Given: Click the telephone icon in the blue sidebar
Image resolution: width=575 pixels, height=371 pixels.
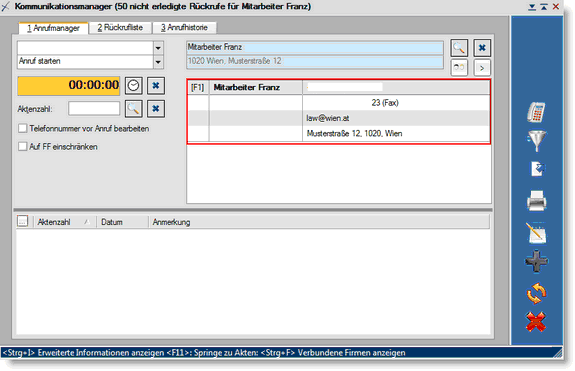Looking at the screenshot, I should [536, 112].
